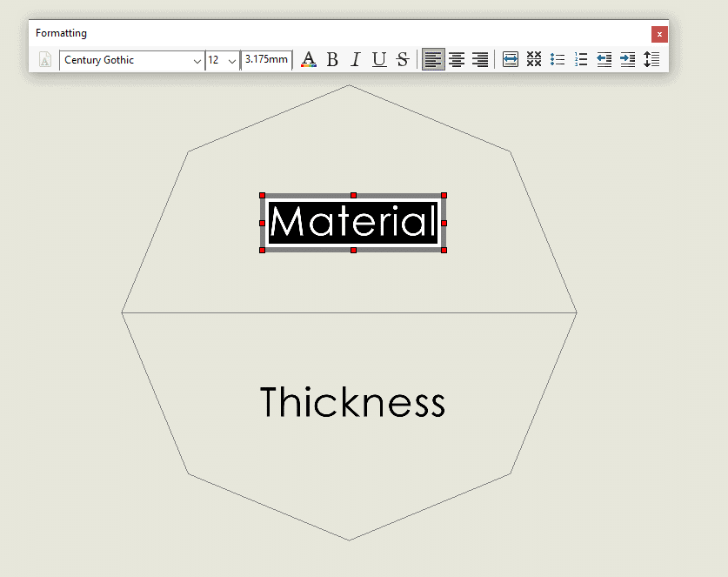Toggle Bold formatting
Image resolution: width=728 pixels, height=577 pixels.
point(332,59)
